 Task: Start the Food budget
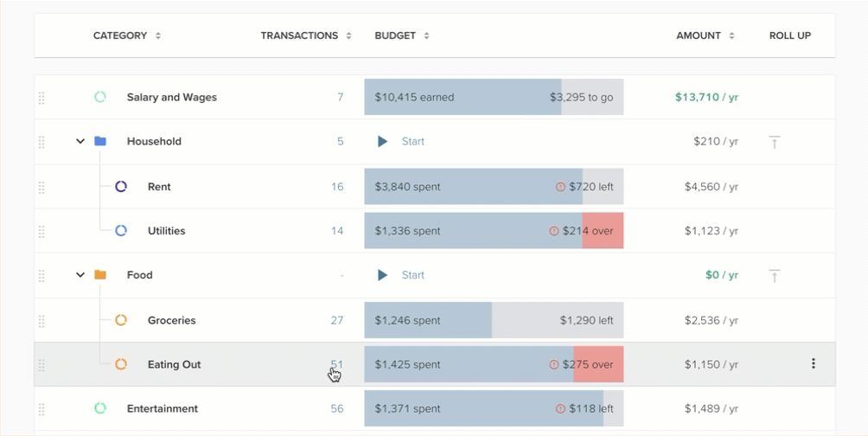coord(402,275)
